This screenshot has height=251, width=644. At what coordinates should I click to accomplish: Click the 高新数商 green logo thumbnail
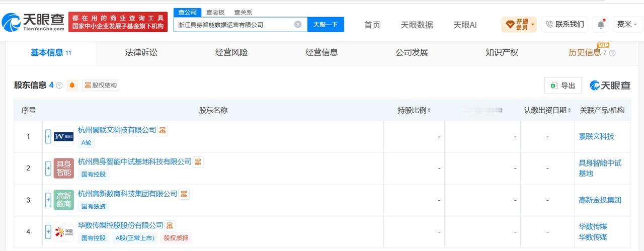click(64, 200)
